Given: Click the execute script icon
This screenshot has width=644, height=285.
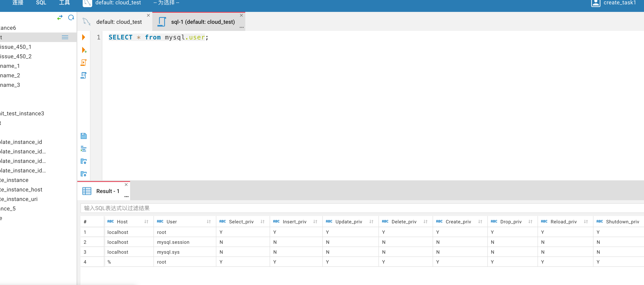Looking at the screenshot, I should [x=83, y=62].
